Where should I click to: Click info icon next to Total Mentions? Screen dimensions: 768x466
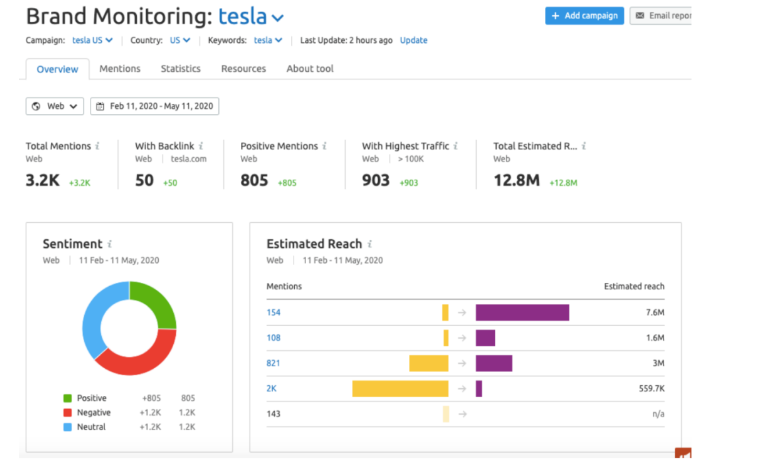(97, 146)
